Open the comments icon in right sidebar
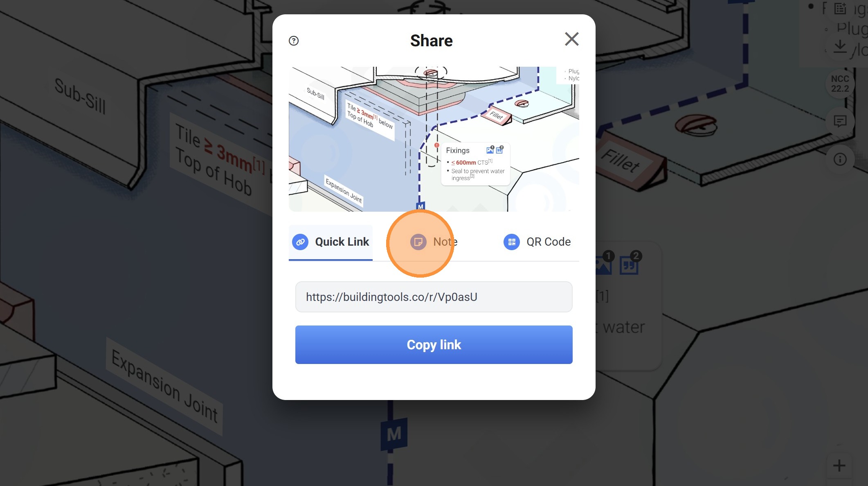 click(840, 121)
